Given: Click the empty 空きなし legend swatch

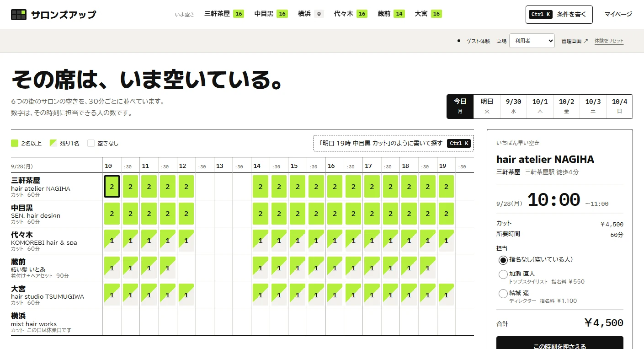Looking at the screenshot, I should (91, 143).
